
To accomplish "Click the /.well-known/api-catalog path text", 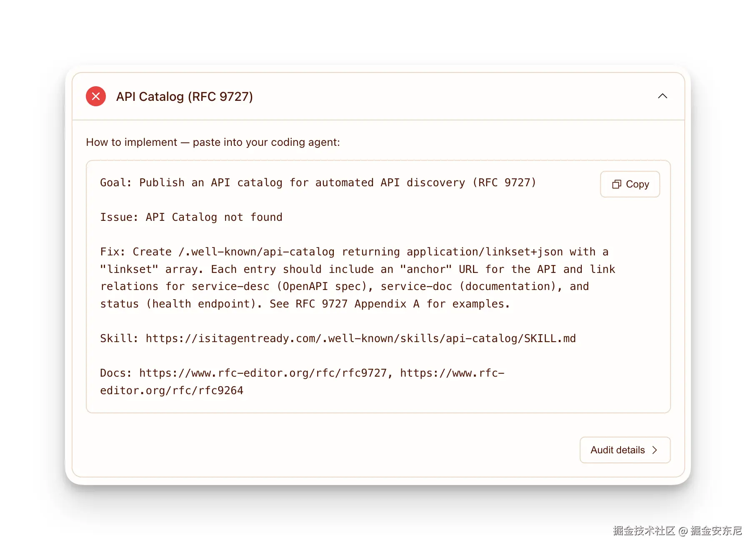I will [256, 252].
